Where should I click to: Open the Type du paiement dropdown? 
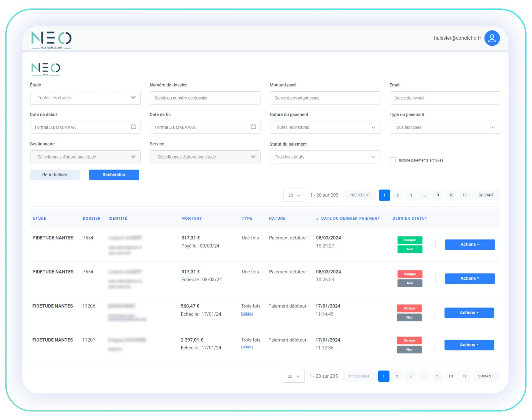click(x=444, y=127)
